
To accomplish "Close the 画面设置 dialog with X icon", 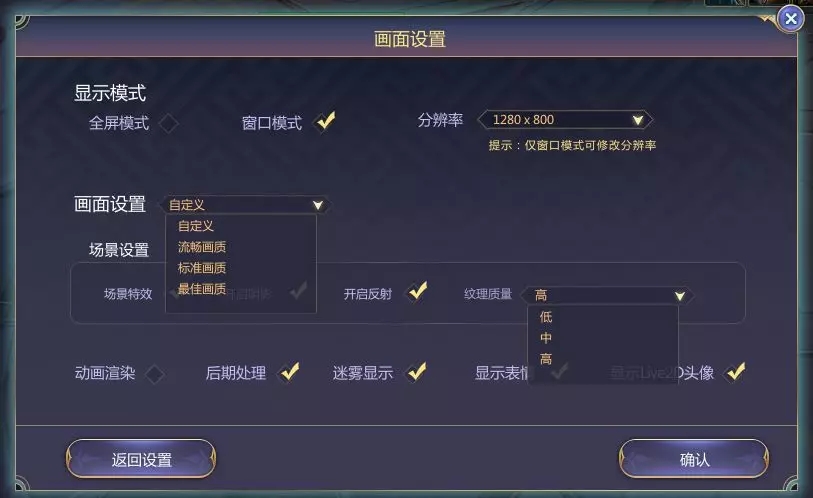I will (x=791, y=19).
